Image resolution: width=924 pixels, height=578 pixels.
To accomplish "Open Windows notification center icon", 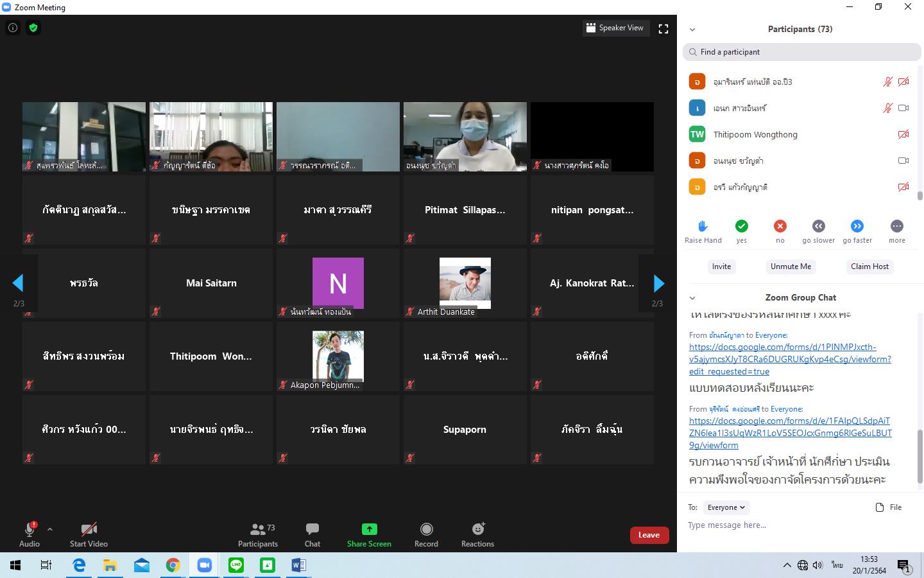I will tap(904, 566).
